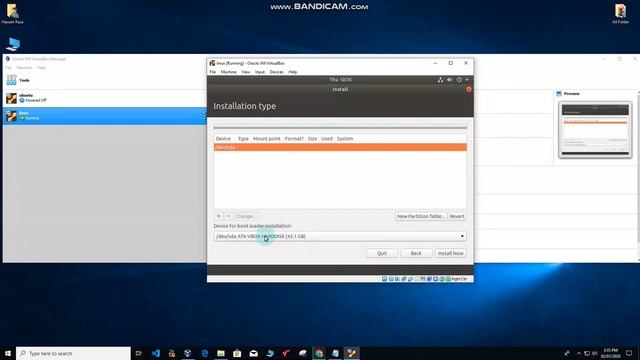Image resolution: width=640 pixels, height=360 pixels.
Task: Click the running VirtualBox VM taskbar icon
Action: point(351,353)
